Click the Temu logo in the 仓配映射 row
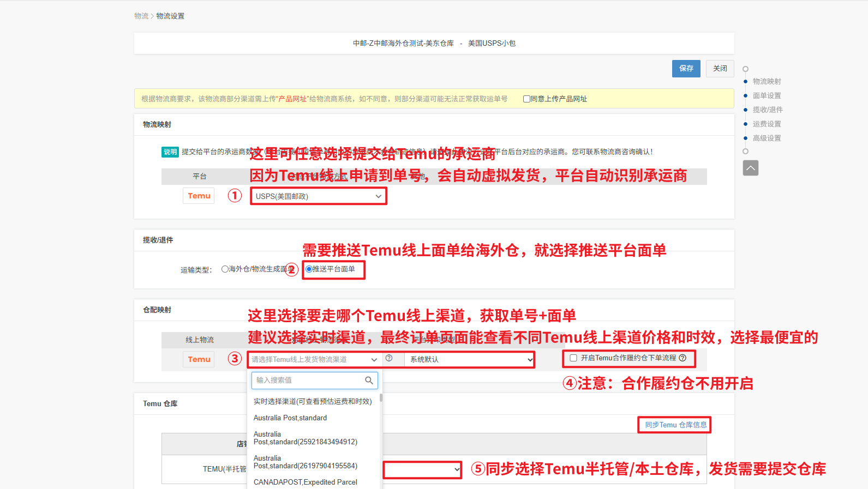The width and height of the screenshot is (868, 489). click(199, 360)
